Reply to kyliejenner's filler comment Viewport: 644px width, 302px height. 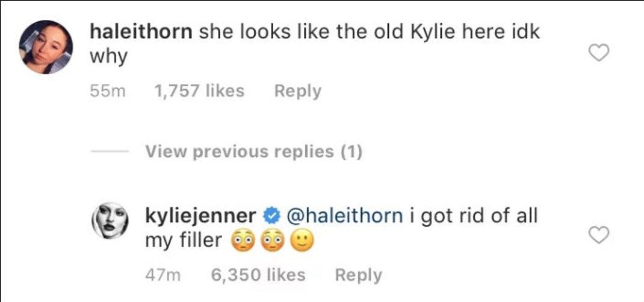tap(359, 275)
